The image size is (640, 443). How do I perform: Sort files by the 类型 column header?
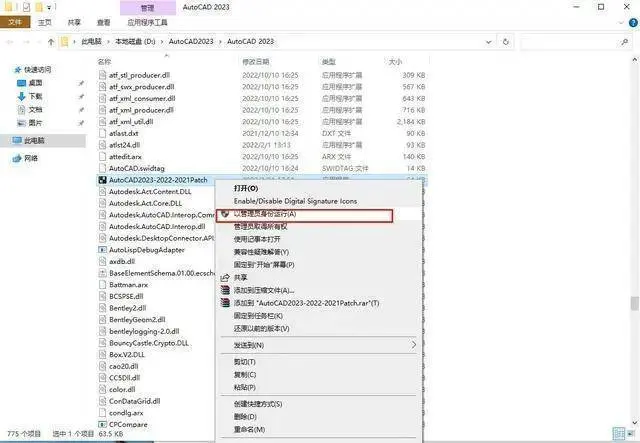click(328, 62)
